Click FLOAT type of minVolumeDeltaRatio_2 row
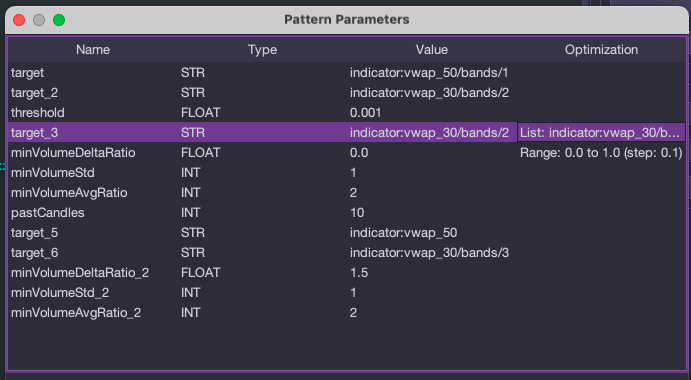The height and width of the screenshot is (380, 691). pos(200,272)
